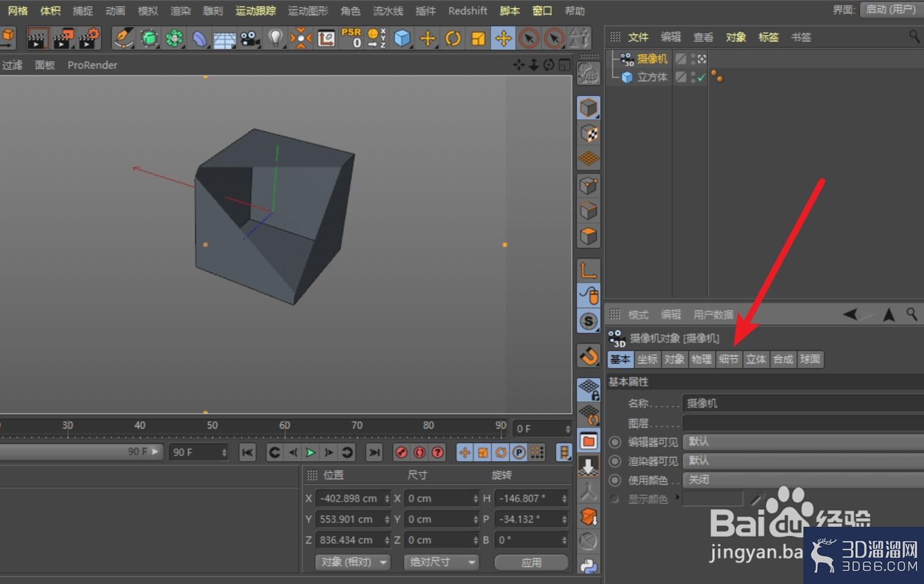Click the 应用 apply button

point(531,562)
